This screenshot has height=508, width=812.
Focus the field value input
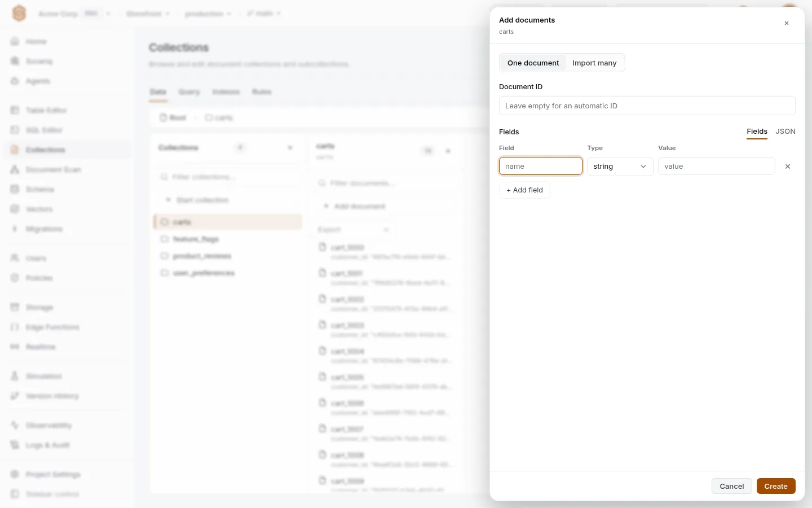tap(716, 166)
